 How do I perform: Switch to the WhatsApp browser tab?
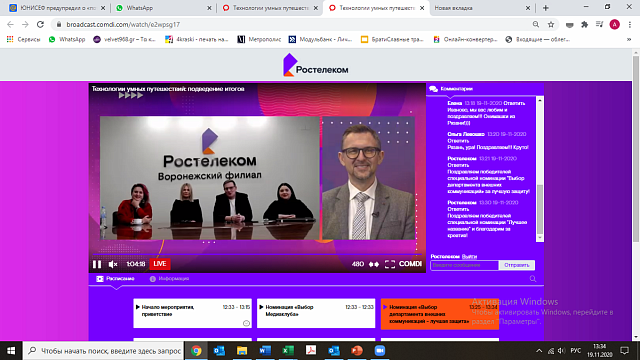[x=163, y=8]
